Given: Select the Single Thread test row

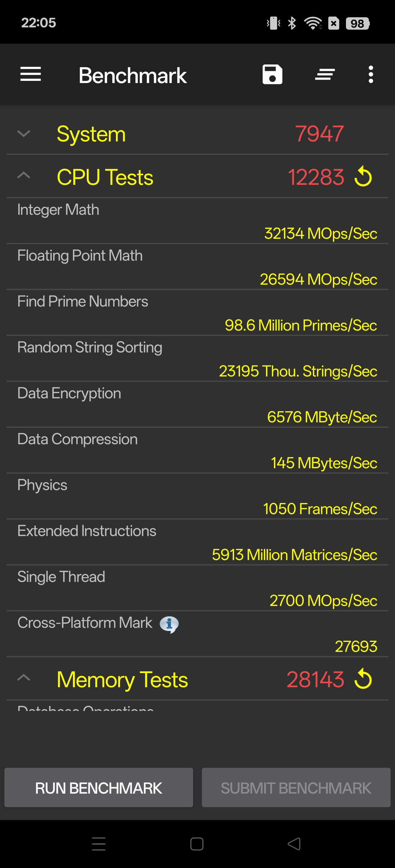Looking at the screenshot, I should (197, 588).
